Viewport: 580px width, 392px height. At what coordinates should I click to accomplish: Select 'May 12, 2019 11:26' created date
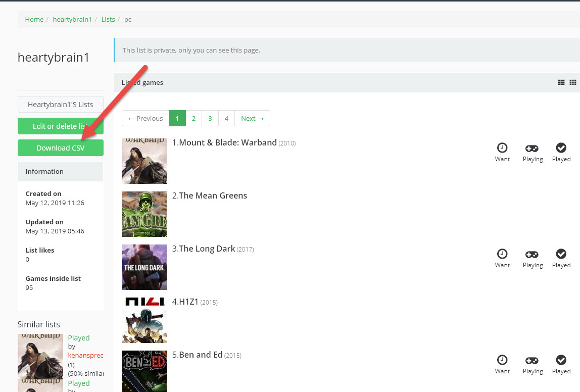55,203
